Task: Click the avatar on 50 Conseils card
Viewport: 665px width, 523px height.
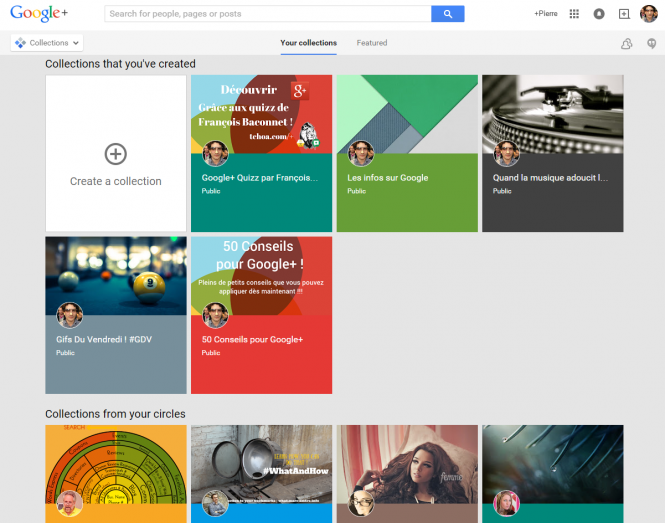Action: 215,315
